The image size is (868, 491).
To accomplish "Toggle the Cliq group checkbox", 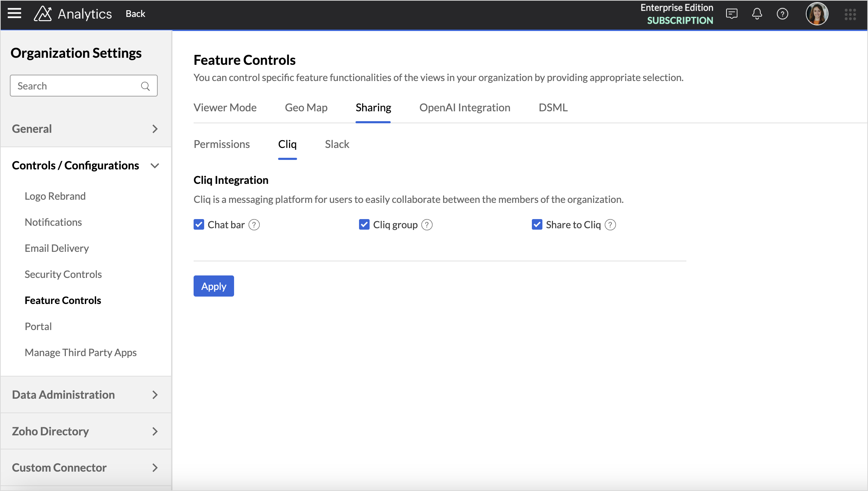I will pyautogui.click(x=364, y=224).
